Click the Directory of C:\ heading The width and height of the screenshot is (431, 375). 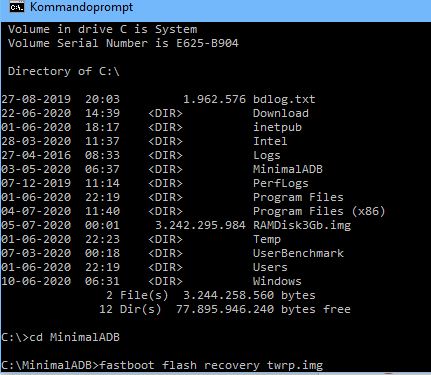click(x=64, y=71)
